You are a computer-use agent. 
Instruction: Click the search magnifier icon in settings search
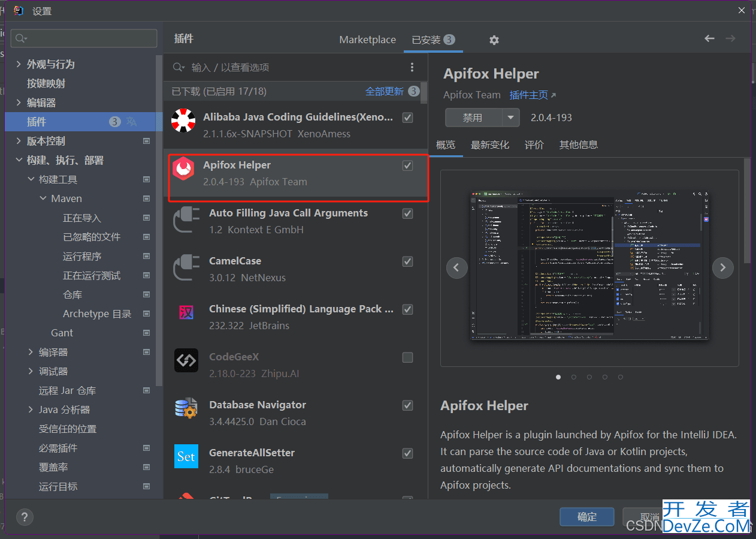pos(20,38)
